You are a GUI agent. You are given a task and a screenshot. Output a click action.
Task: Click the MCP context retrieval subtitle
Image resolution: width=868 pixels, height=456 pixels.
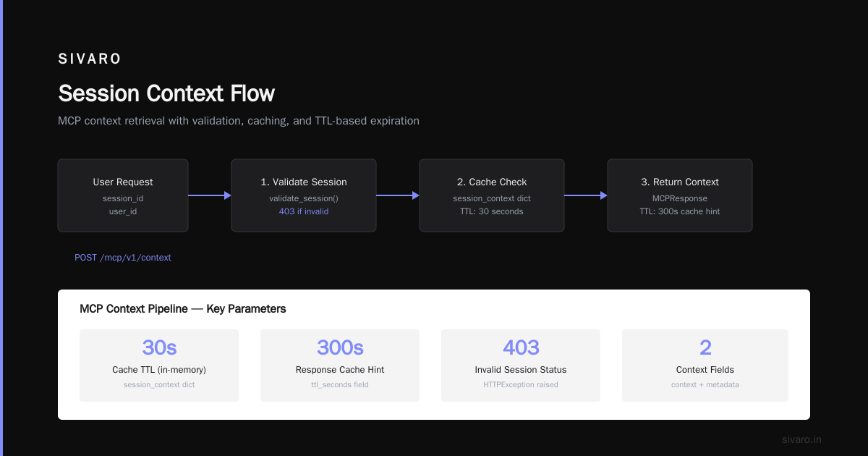(x=239, y=121)
